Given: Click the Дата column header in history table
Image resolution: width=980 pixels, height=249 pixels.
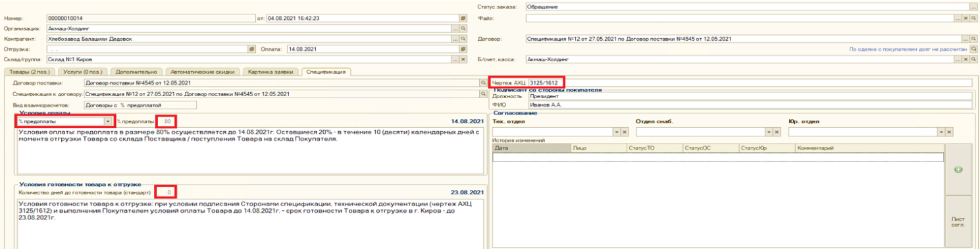Looking at the screenshot, I should point(532,149).
